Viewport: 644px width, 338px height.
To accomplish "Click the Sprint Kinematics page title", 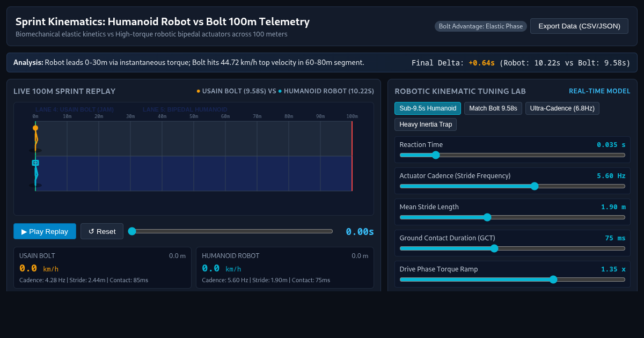I will [x=163, y=21].
